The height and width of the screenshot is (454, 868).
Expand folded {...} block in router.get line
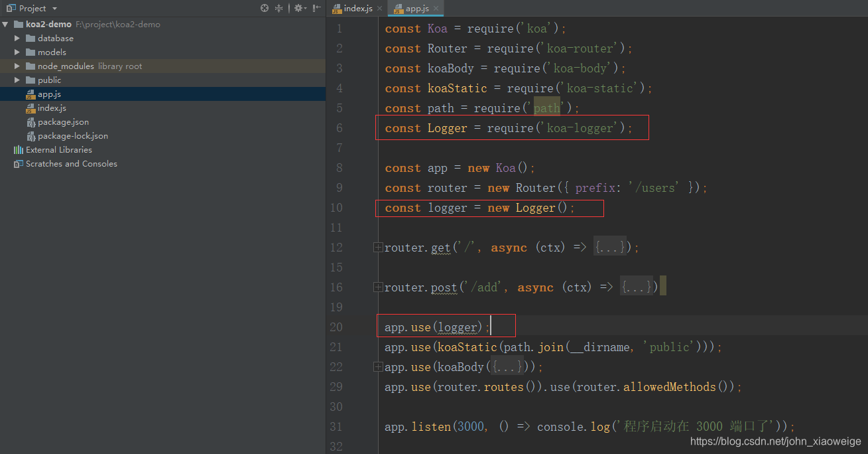[x=610, y=248]
